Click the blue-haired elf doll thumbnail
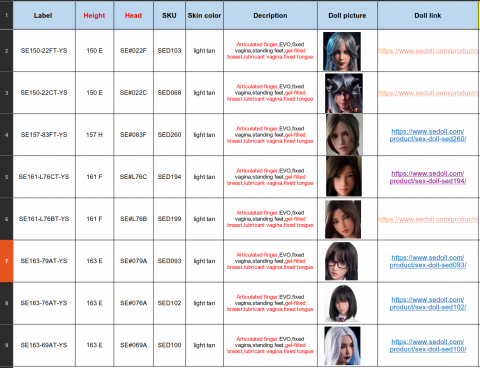The height and width of the screenshot is (368, 480). pos(342,51)
